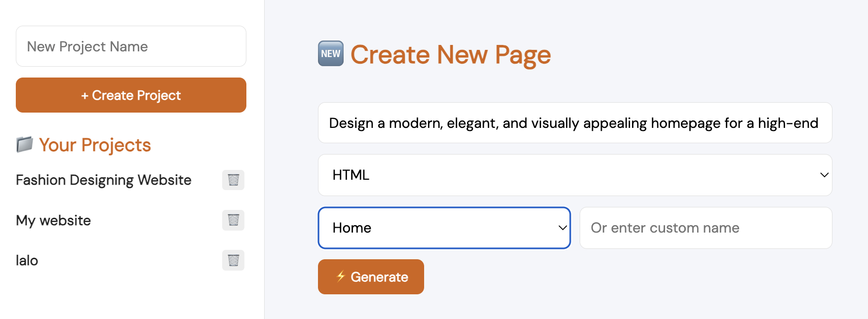Select the My website project
Image resolution: width=868 pixels, height=319 pixels.
[53, 220]
